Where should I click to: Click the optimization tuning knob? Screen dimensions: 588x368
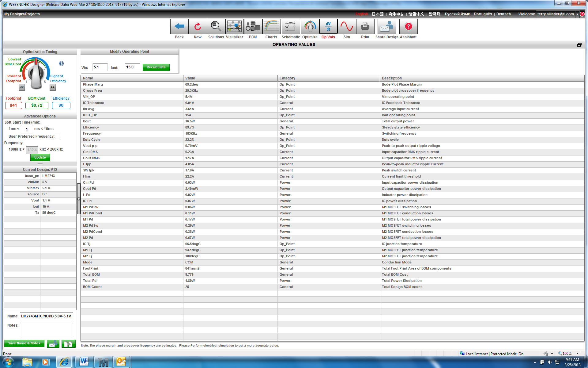[36, 74]
